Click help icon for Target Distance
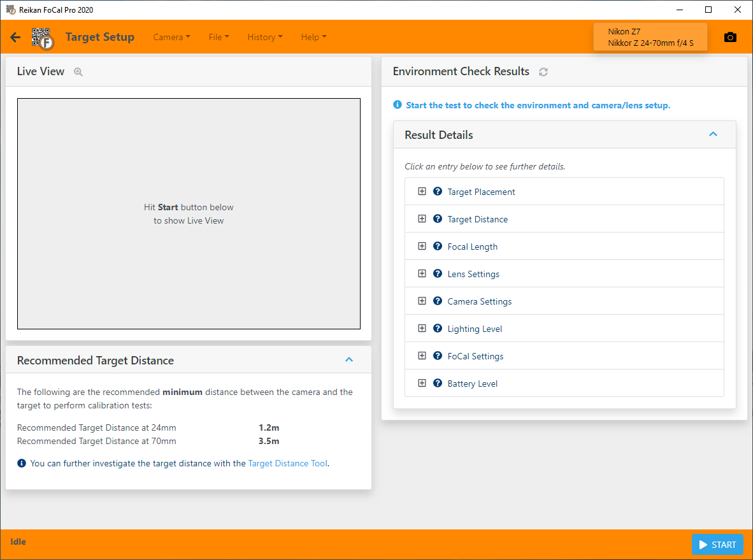Image resolution: width=753 pixels, height=560 pixels. point(438,219)
